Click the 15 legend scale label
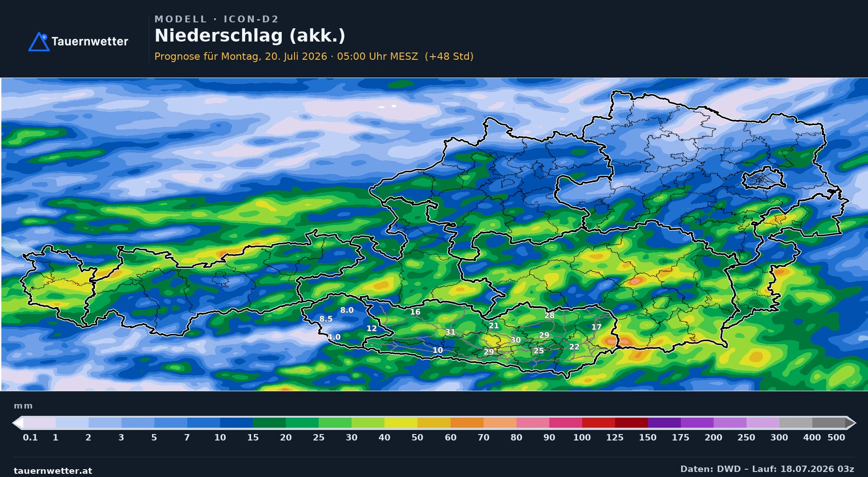The height and width of the screenshot is (477, 868). (x=253, y=437)
